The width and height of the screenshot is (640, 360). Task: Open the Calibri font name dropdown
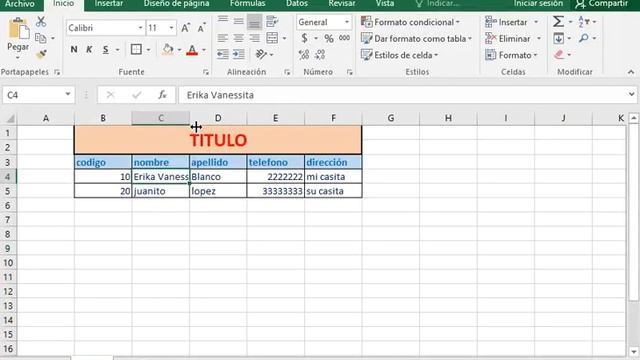(x=140, y=28)
